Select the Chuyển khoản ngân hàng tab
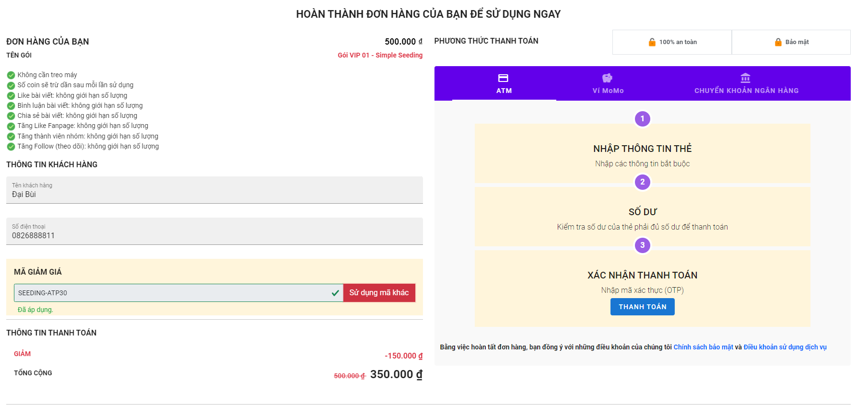The image size is (868, 405). click(746, 84)
